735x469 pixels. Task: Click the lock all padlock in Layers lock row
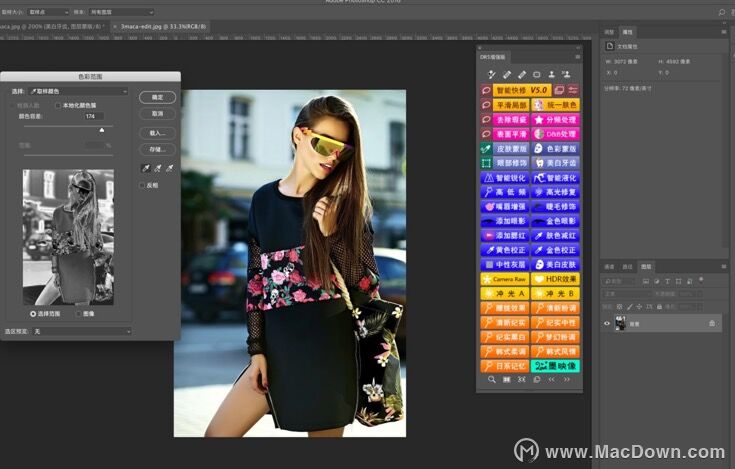[659, 307]
